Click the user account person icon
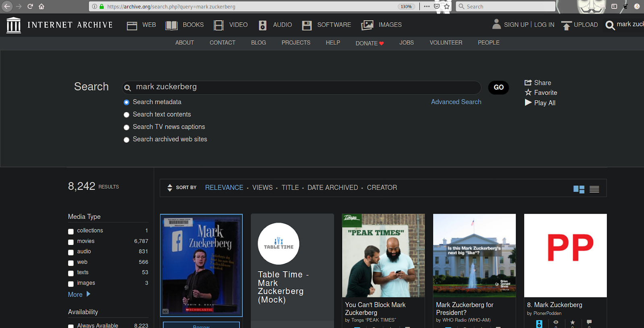 point(497,24)
